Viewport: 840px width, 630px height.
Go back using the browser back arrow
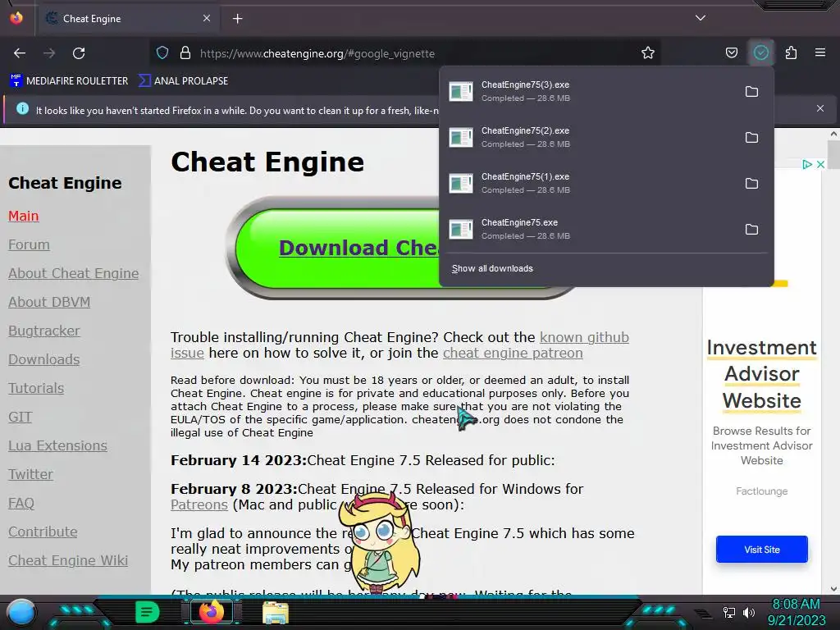pos(20,53)
